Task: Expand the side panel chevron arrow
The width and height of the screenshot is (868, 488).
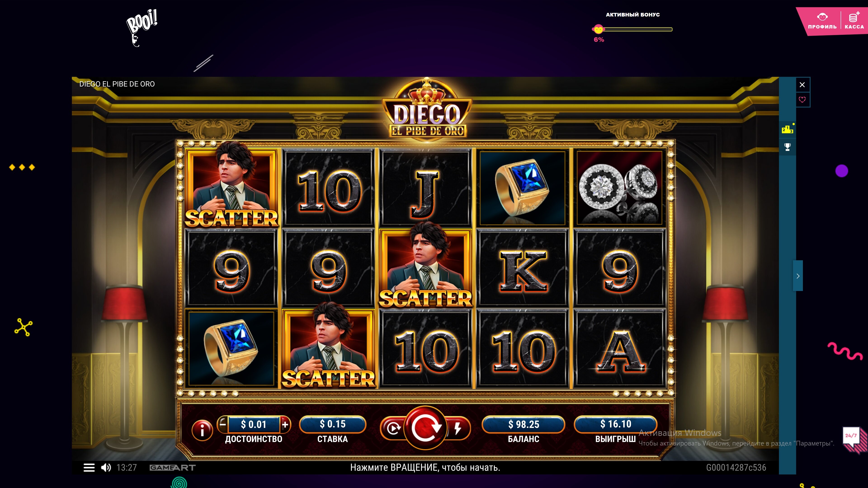Action: tap(798, 276)
